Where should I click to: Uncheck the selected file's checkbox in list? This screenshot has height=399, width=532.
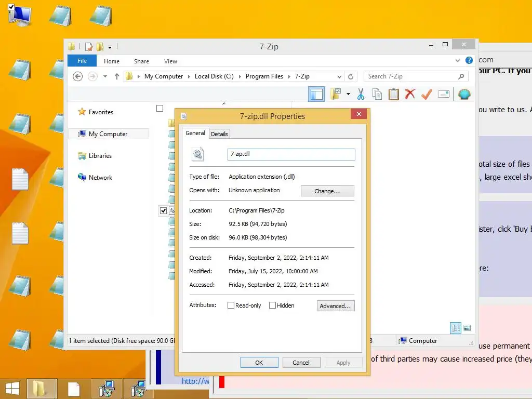coord(163,211)
